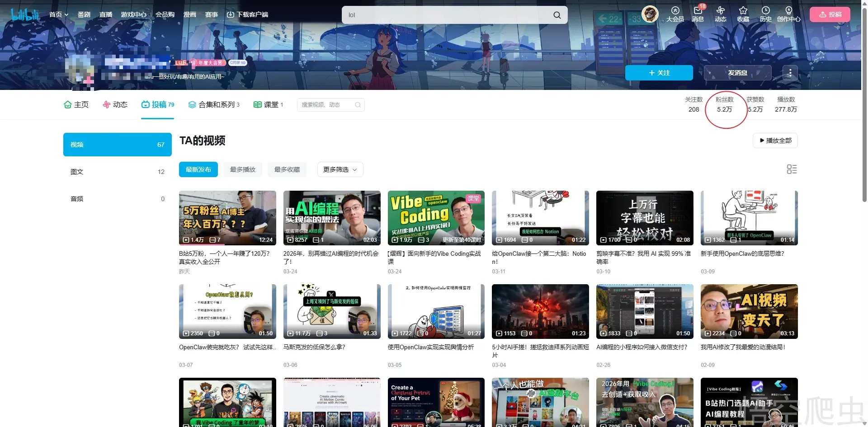Open the 消息 messages icon

pos(698,14)
